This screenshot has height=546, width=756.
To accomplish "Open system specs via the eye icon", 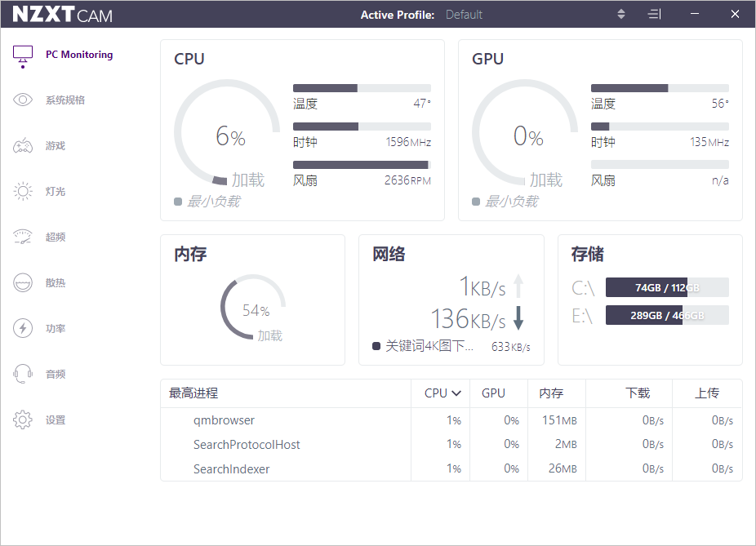I will (x=23, y=100).
